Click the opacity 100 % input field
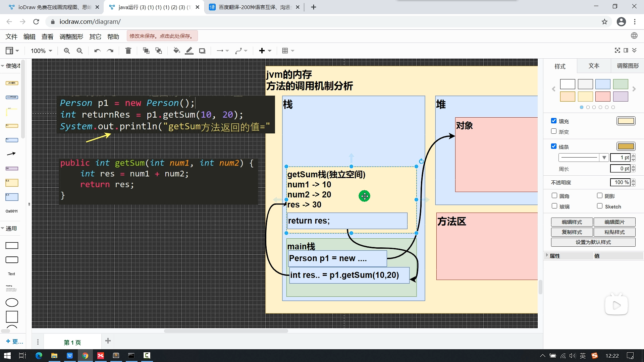This screenshot has height=362, width=644. (x=620, y=182)
